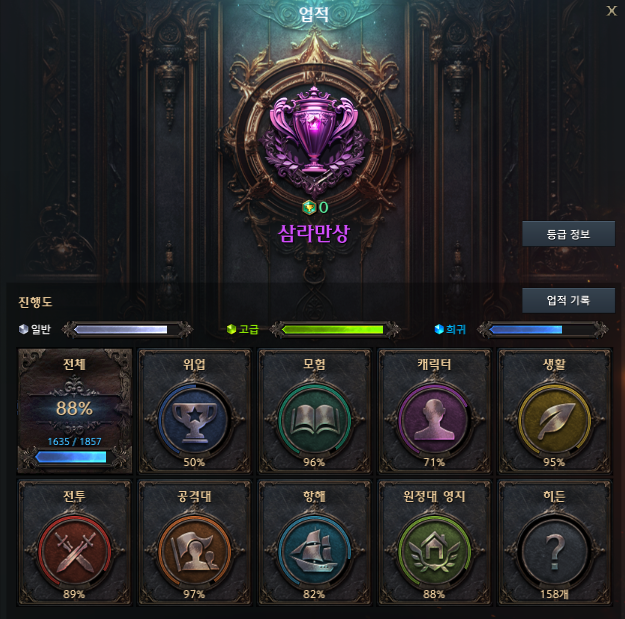Screen dimensions: 625x619
Task: Open the 히든 question mark icon
Action: tap(554, 552)
